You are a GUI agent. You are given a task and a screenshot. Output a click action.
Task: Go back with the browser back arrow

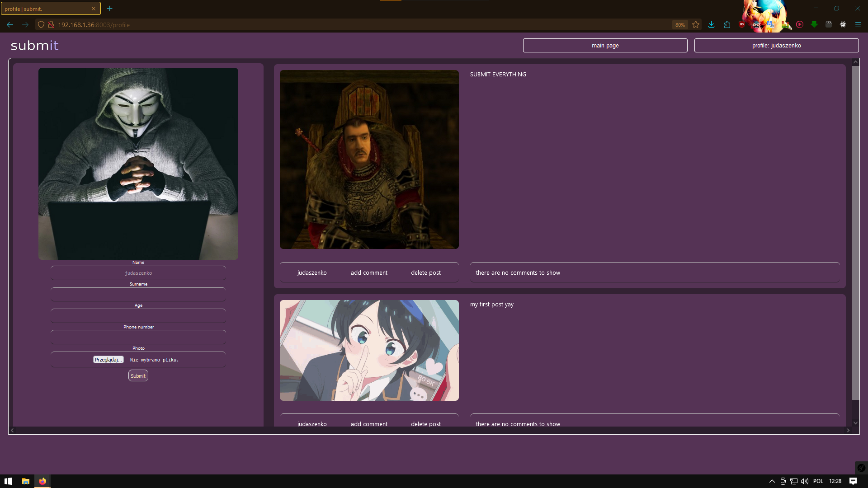(x=10, y=25)
